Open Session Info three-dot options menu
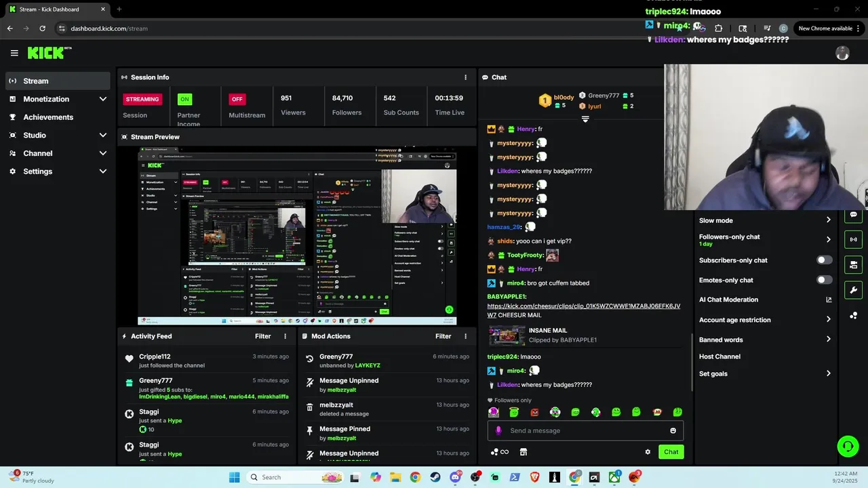The width and height of the screenshot is (868, 488). (x=465, y=77)
